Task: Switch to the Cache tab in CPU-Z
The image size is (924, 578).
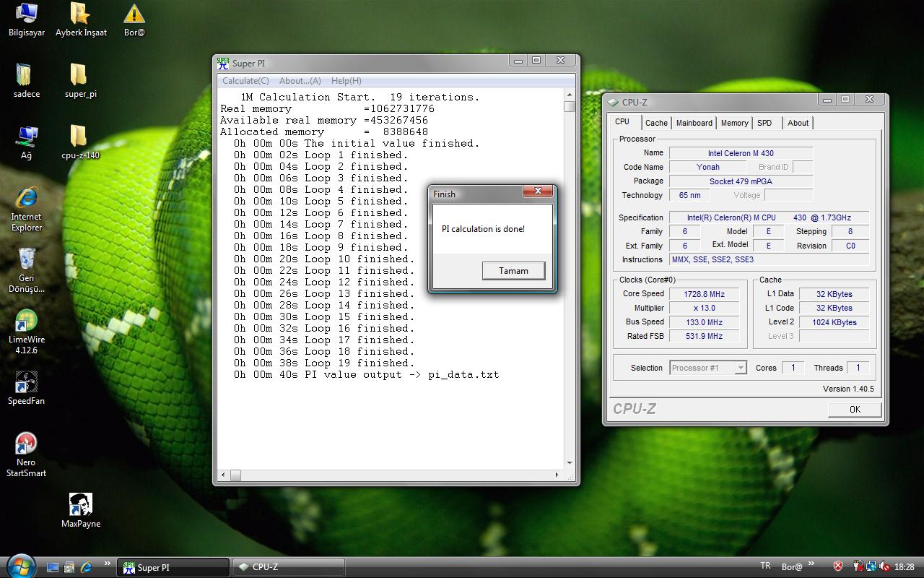Action: 656,123
